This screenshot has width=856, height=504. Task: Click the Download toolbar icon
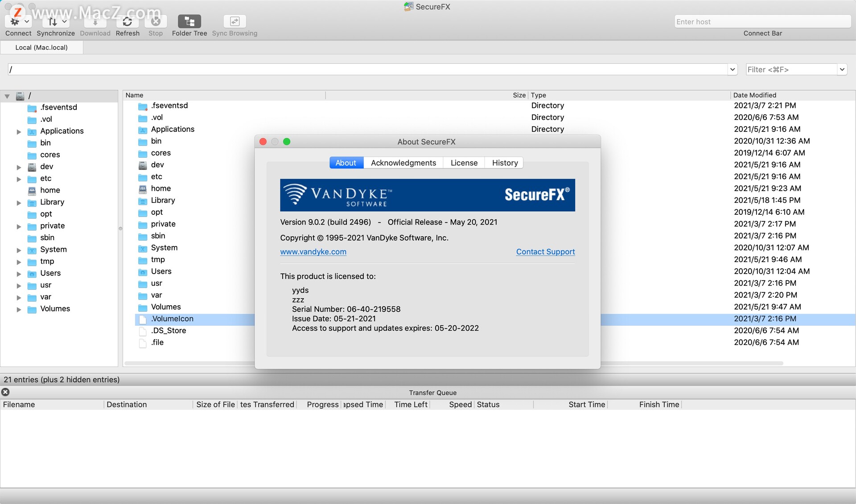point(95,21)
